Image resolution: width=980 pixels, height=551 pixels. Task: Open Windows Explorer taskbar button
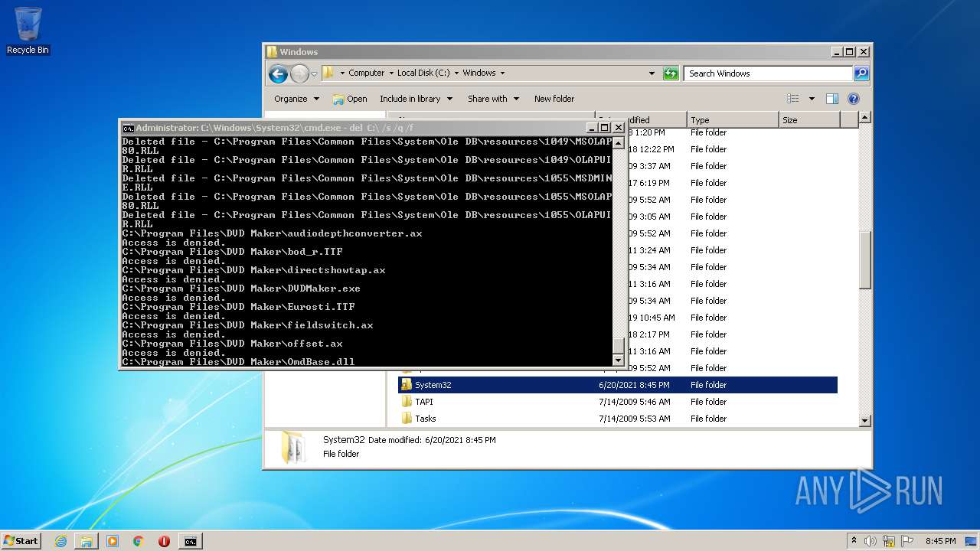click(87, 541)
